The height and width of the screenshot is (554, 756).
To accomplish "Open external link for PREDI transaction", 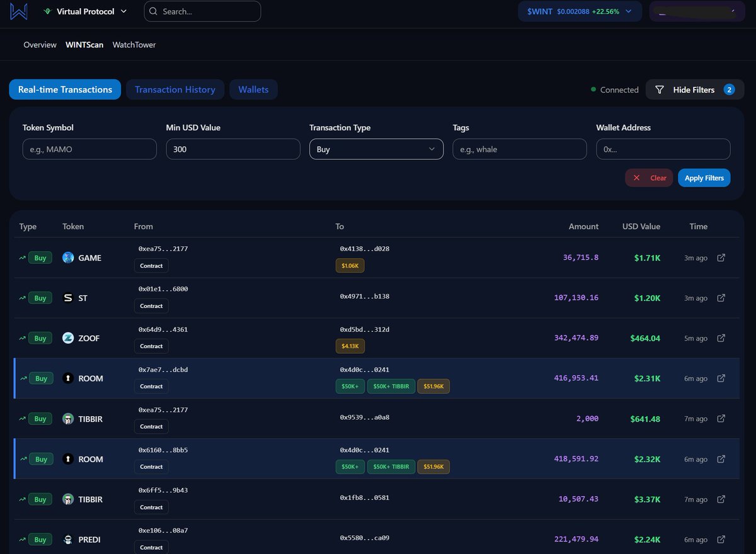I will (x=721, y=540).
